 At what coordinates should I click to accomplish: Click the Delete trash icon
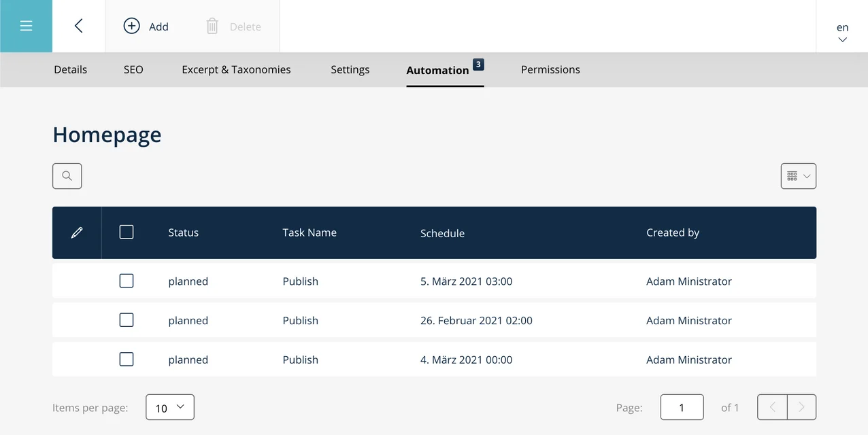pyautogui.click(x=212, y=27)
